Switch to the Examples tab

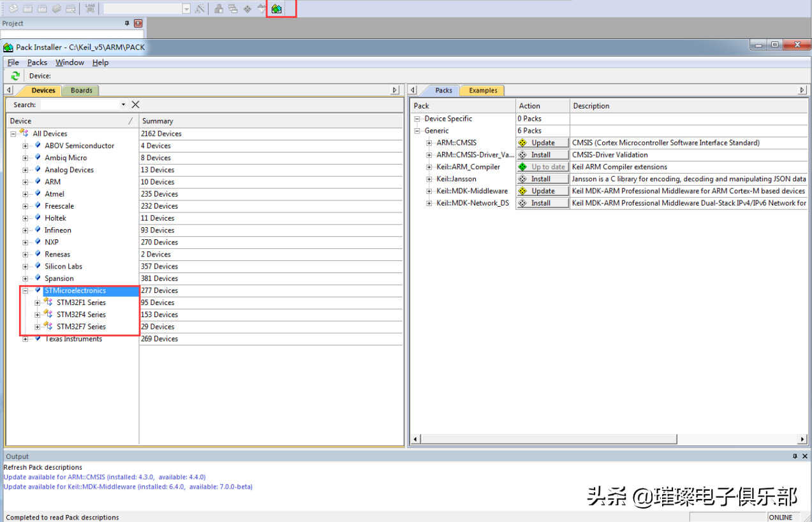tap(483, 91)
